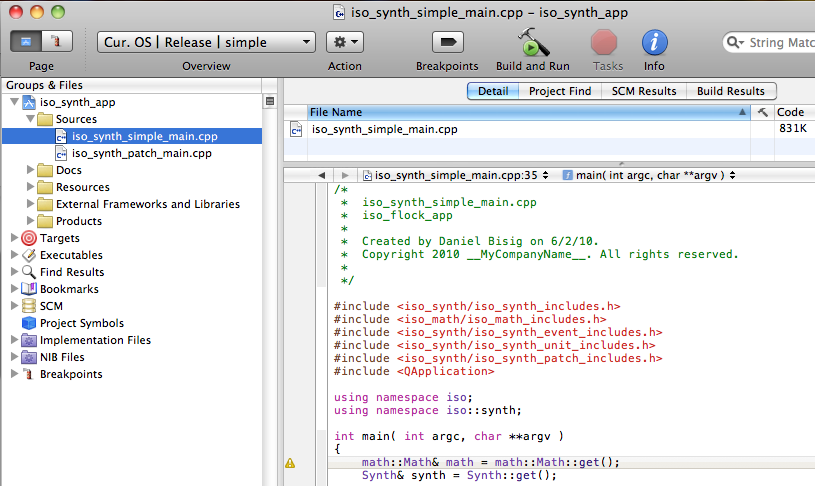Expand the Docs folder
Screen dimensions: 815x486
coord(30,170)
